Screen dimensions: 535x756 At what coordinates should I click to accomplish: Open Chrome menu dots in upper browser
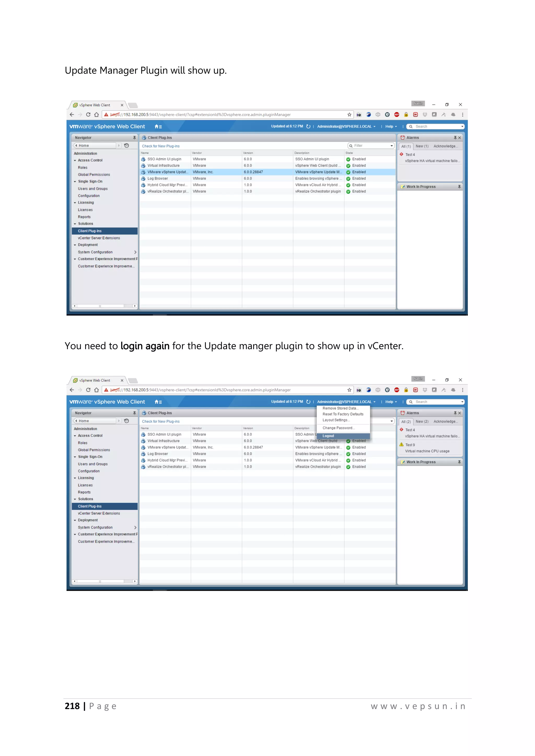(463, 115)
